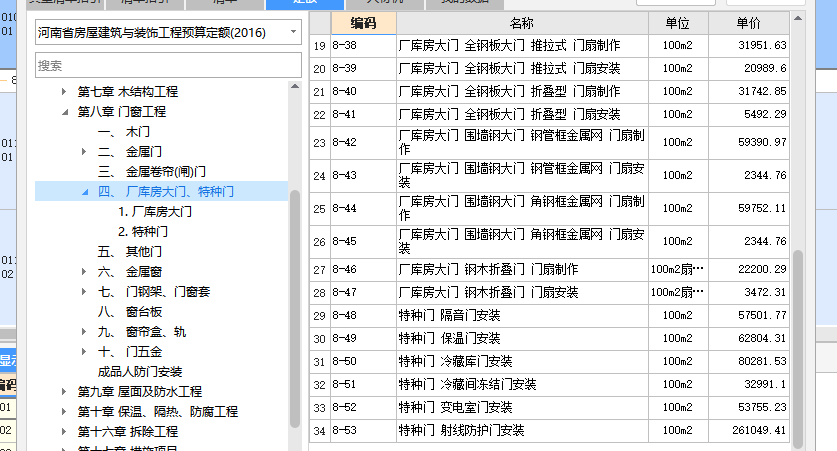Select 厂库房大门 钢木折叠门 门扇制作 row
This screenshot has width=837, height=451.
522,270
